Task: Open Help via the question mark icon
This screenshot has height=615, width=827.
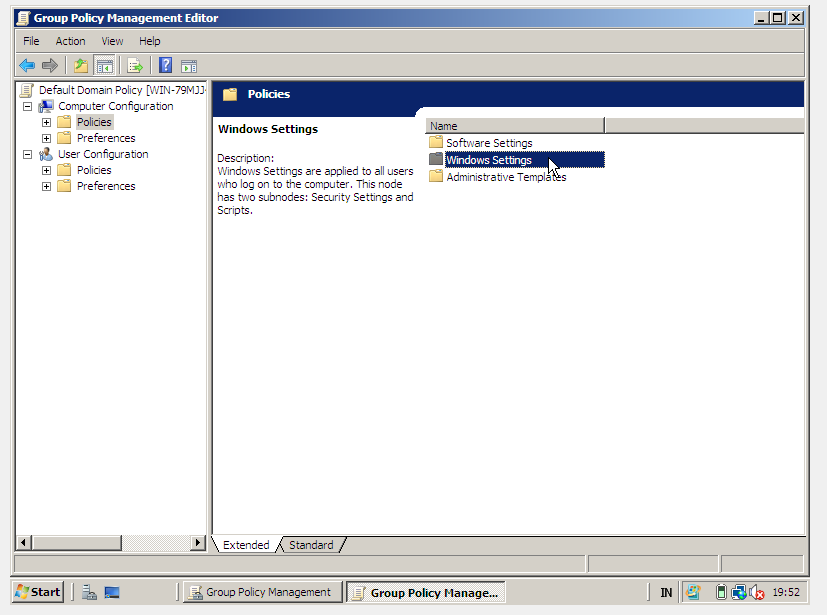Action: [166, 65]
